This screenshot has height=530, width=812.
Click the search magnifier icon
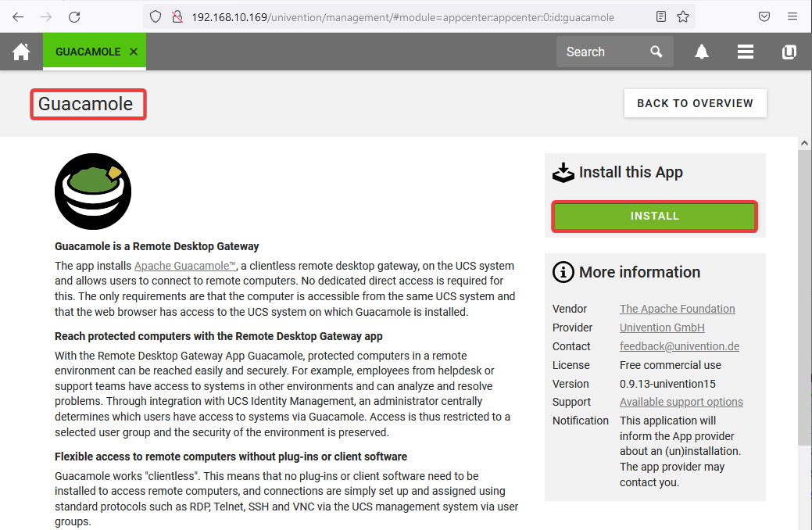656,52
